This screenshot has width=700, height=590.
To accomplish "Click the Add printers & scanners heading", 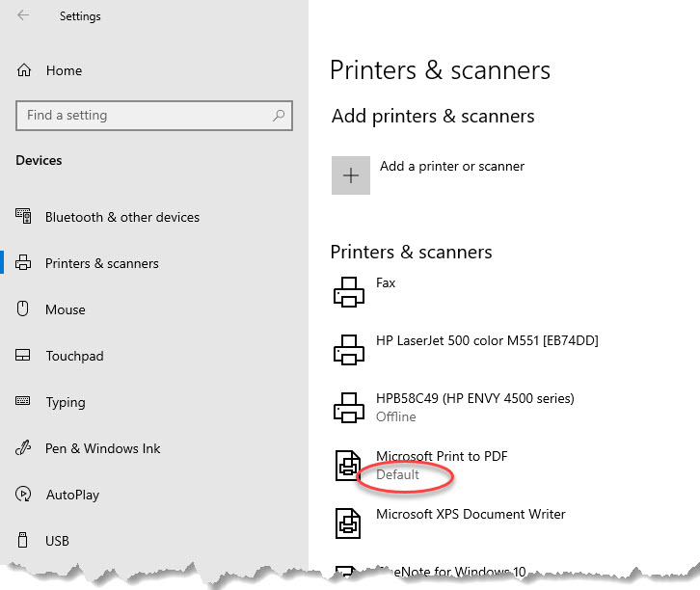I will 433,116.
